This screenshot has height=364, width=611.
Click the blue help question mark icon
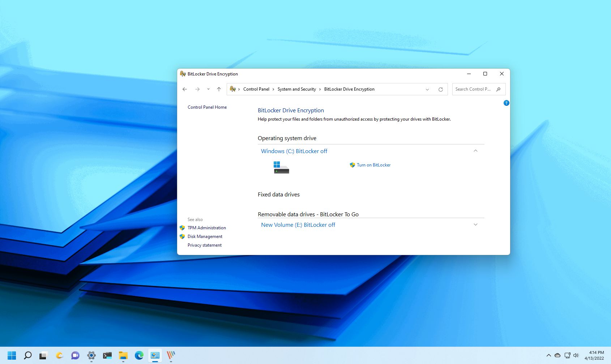506,103
